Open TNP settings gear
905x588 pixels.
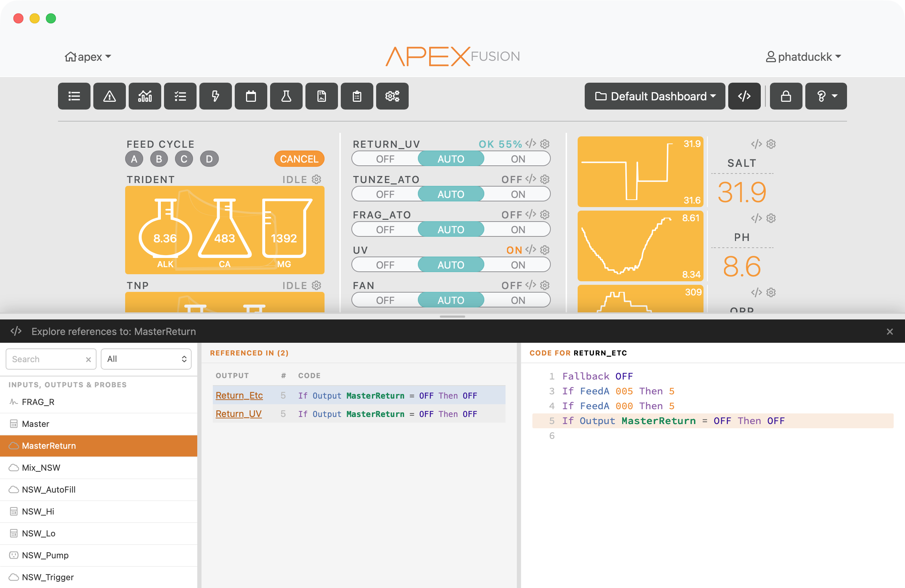tap(316, 285)
